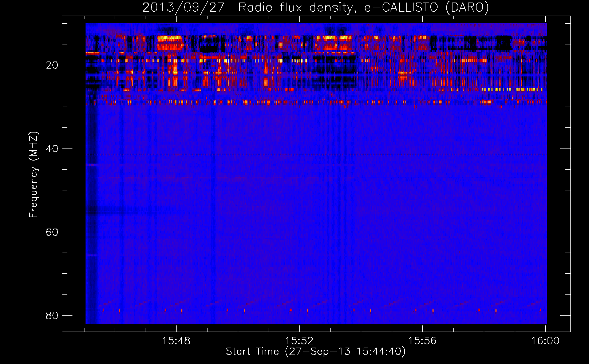Select the 15:56 time tick label

pyautogui.click(x=422, y=341)
